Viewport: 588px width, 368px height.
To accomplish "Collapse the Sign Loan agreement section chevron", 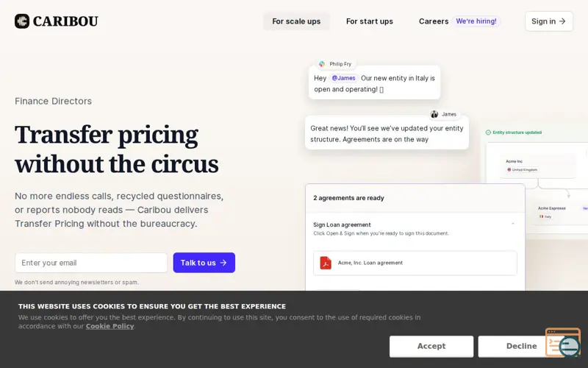I will [x=512, y=224].
